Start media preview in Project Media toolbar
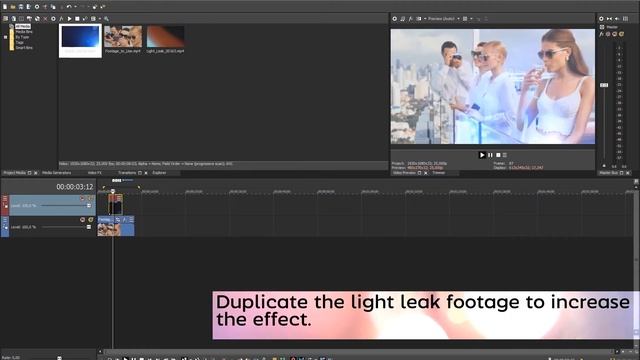 (69, 18)
